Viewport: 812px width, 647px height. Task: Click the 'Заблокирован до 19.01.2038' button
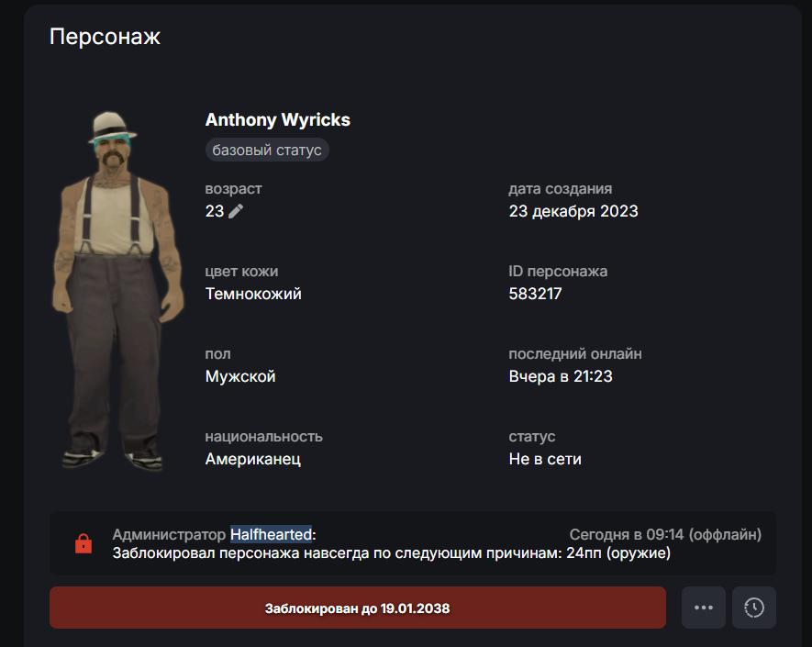point(357,608)
